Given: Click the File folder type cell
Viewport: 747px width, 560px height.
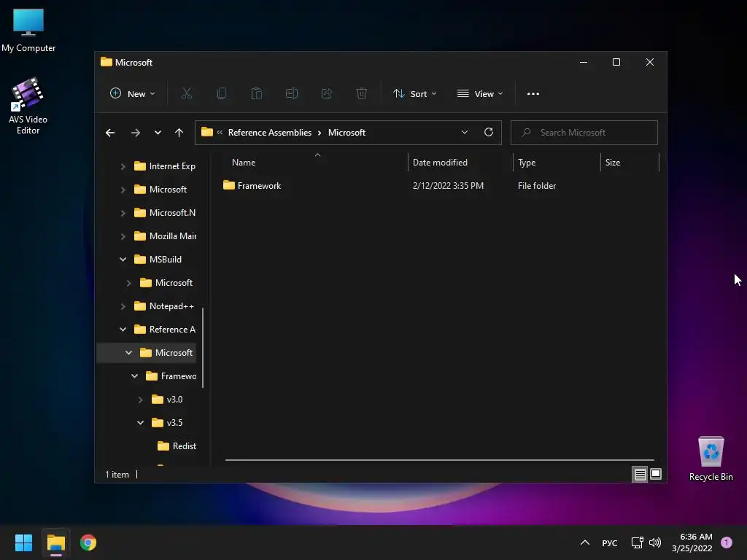Looking at the screenshot, I should click(537, 186).
